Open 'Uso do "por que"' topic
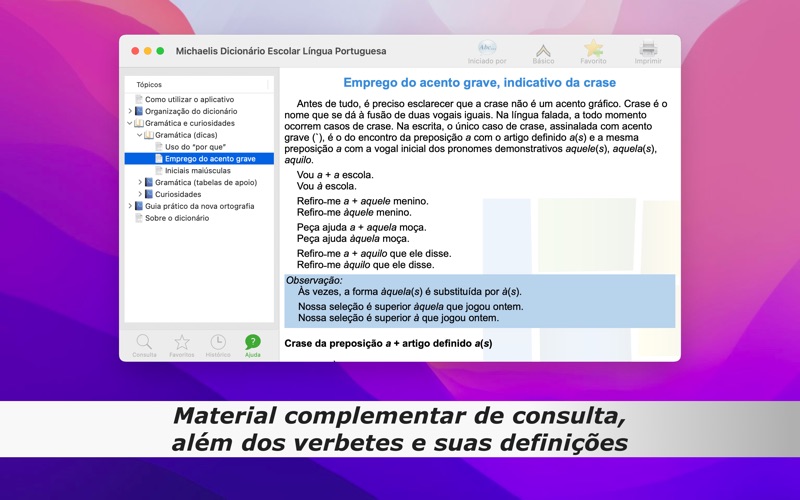This screenshot has width=800, height=500. (195, 147)
